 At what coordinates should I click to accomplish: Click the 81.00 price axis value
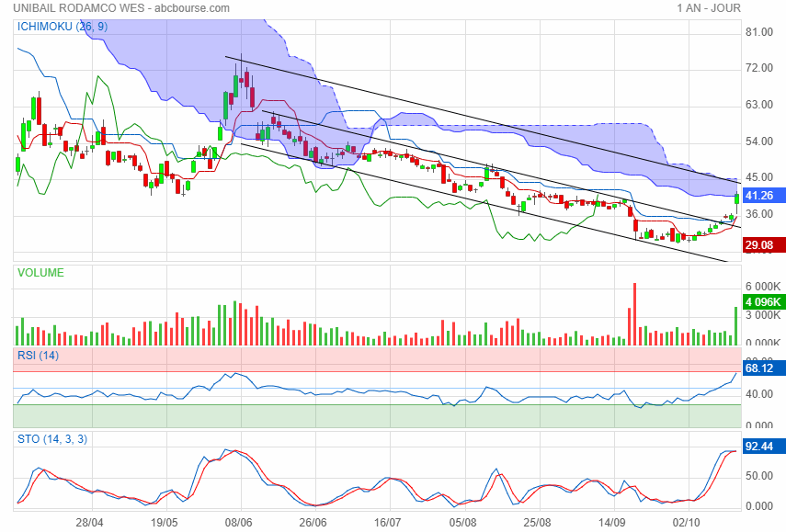(x=759, y=32)
